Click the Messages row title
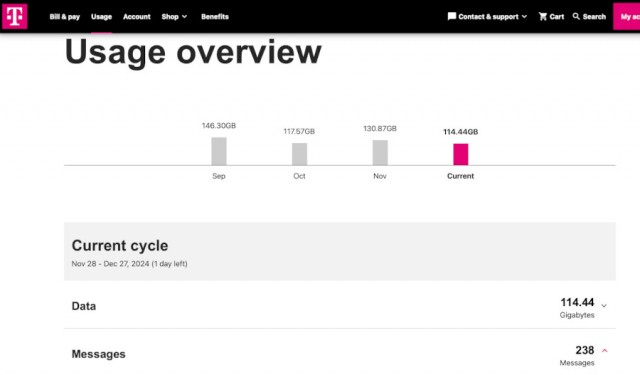This screenshot has width=640, height=375. click(98, 354)
